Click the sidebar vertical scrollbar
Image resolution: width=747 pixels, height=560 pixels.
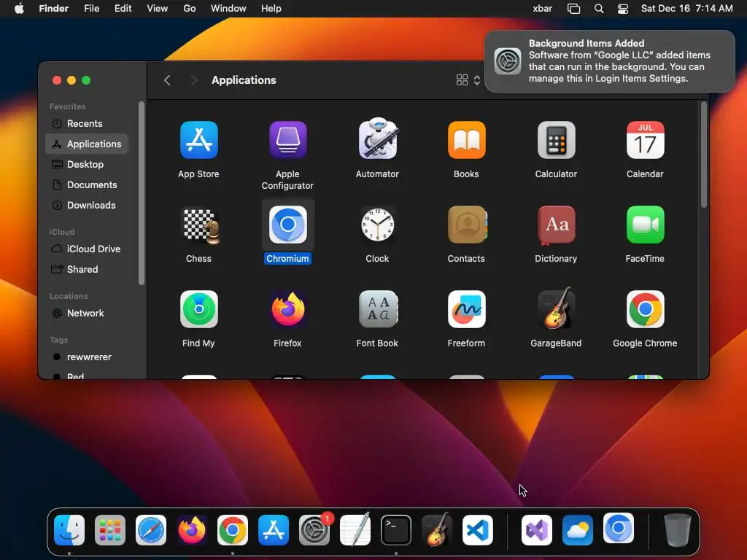tap(141, 192)
